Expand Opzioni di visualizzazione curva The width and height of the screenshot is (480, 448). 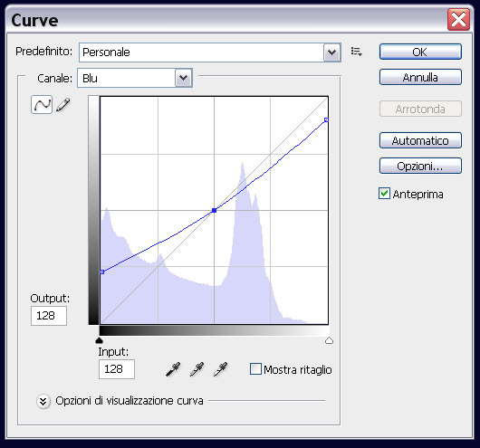(x=43, y=401)
